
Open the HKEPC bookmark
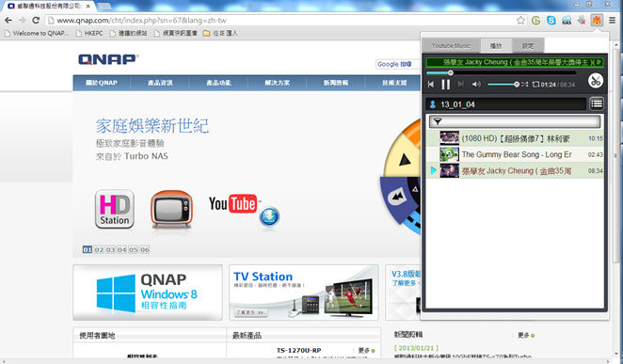pyautogui.click(x=89, y=33)
